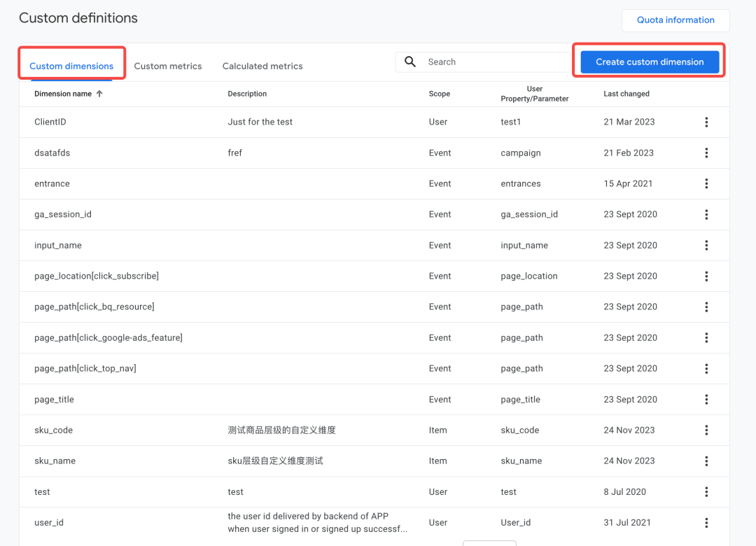Open options for page_path[click_bq_resource] row
This screenshot has width=756, height=546.
pyautogui.click(x=706, y=307)
